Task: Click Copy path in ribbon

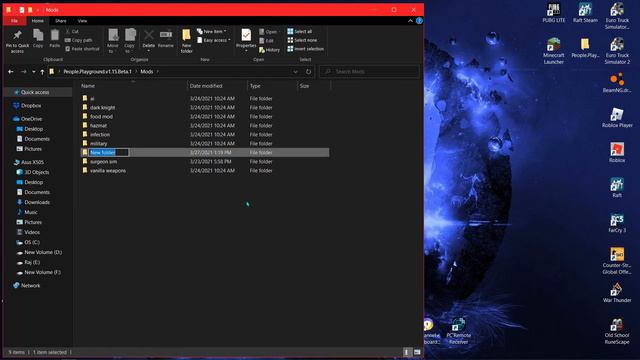Action: pos(79,40)
